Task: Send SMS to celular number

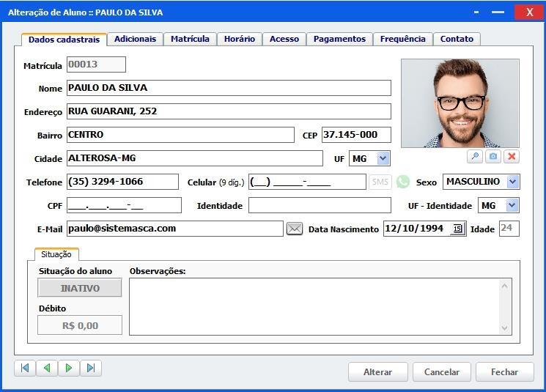Action: pyautogui.click(x=380, y=182)
